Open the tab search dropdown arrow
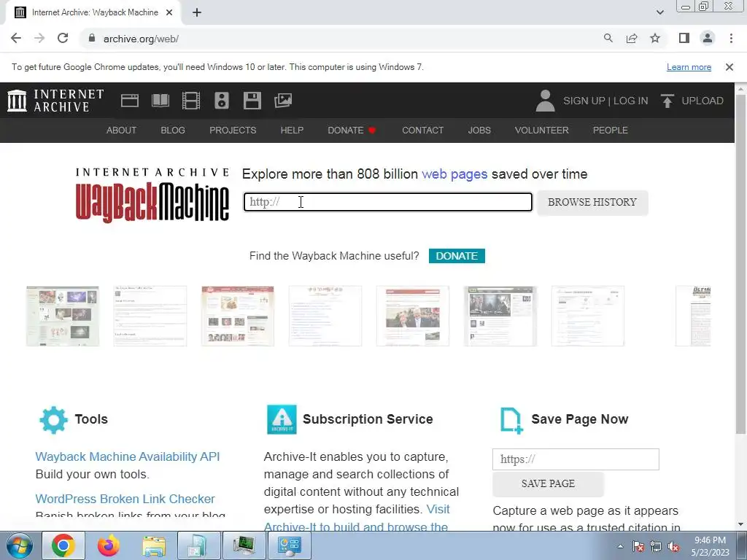747x560 pixels. (x=659, y=12)
